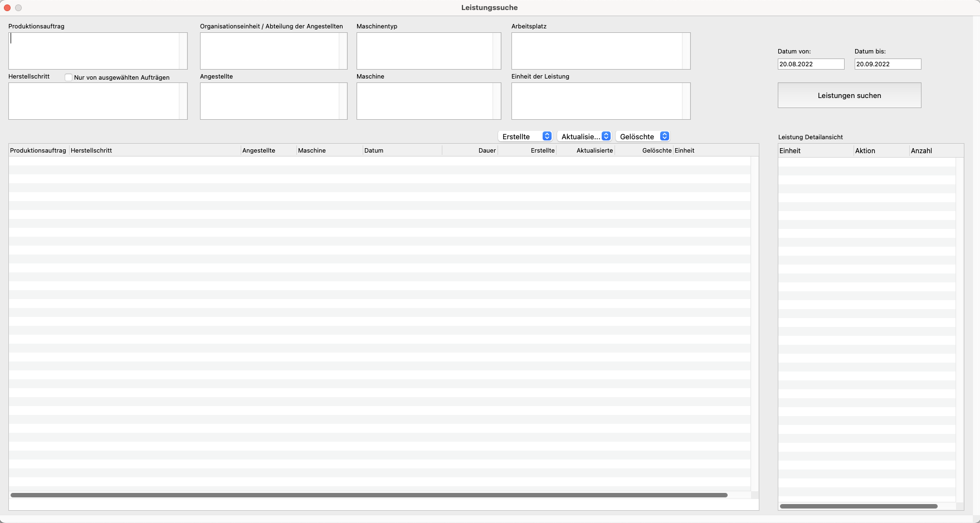Click the Aktion column header in Detailansicht
The height and width of the screenshot is (523, 980).
click(865, 151)
